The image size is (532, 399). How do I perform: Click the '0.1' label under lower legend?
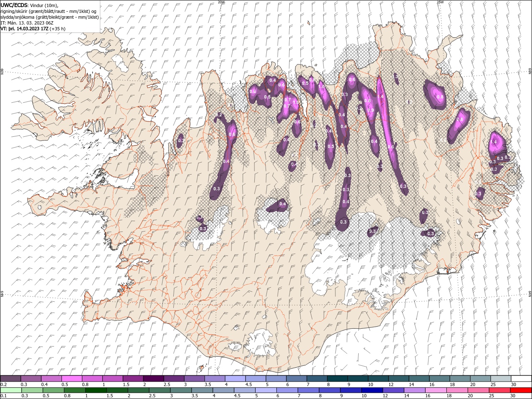[x=3, y=396]
